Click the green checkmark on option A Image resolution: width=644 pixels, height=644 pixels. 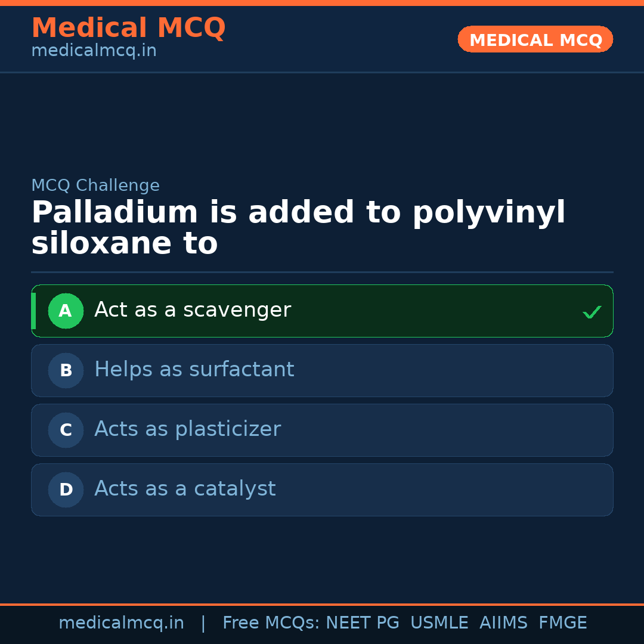click(x=592, y=312)
